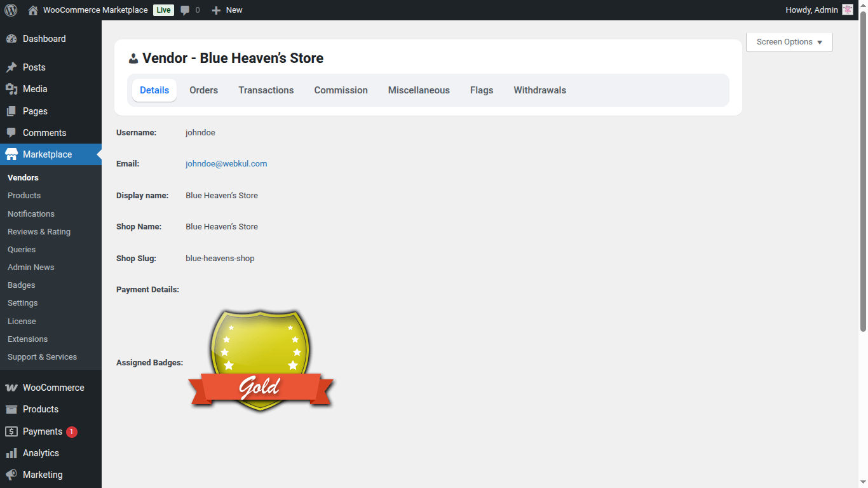868x488 pixels.
Task: Click the Marketing megaphone icon
Action: point(11,475)
